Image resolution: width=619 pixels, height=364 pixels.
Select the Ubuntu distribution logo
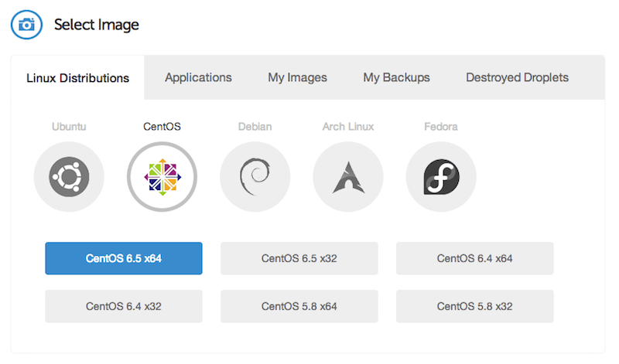pyautogui.click(x=69, y=178)
